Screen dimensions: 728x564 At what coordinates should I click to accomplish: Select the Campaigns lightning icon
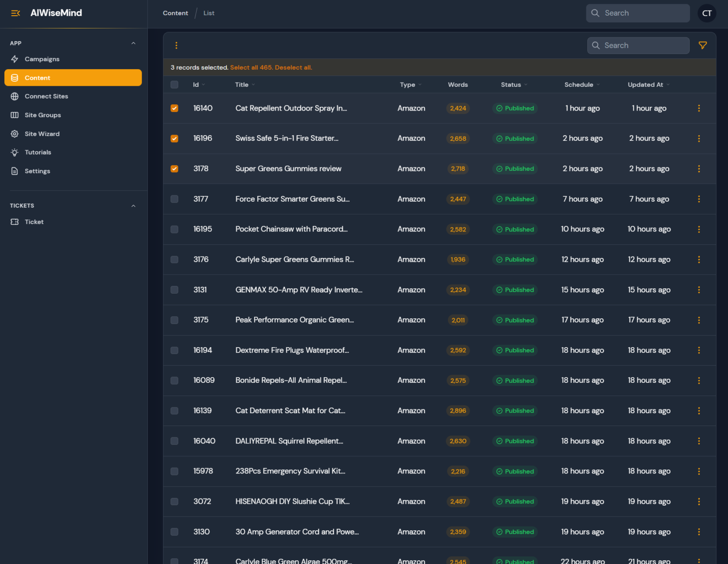tap(14, 59)
